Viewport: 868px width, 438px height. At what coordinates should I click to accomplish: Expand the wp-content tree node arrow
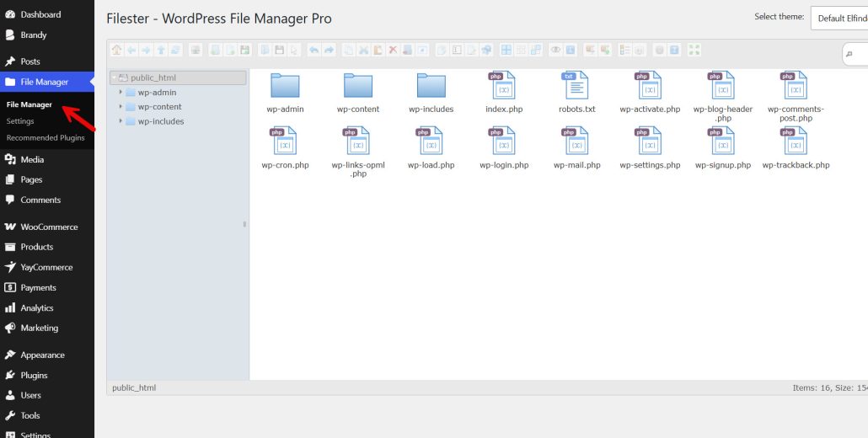point(121,107)
